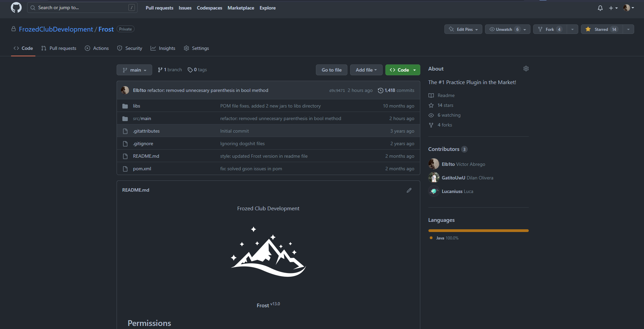Screen dimensions: 644x329
Task: Click the Java language bar
Action: pos(478,231)
